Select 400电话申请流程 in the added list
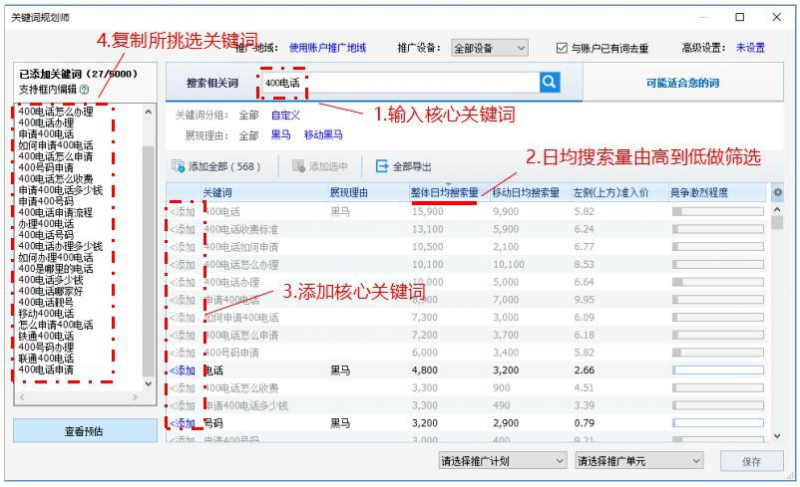Viewport: 800px width, 487px height. pyautogui.click(x=56, y=212)
